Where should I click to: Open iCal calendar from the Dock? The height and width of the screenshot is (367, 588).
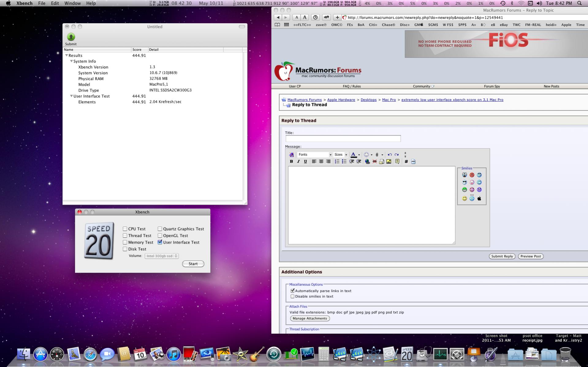tap(140, 355)
